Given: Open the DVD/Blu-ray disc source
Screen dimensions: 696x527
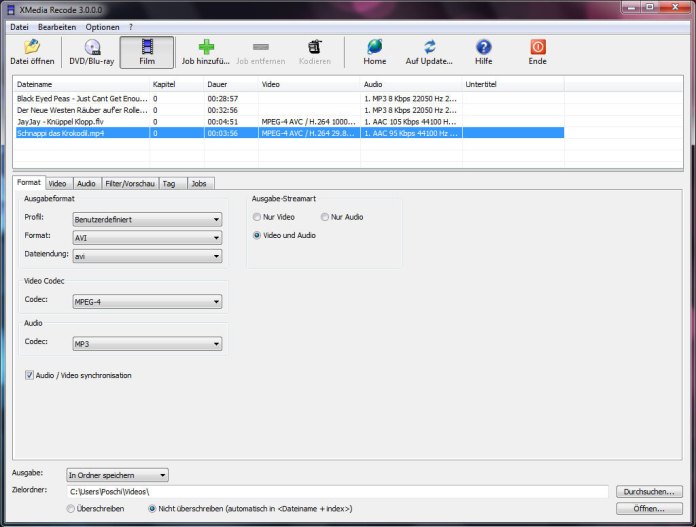Looking at the screenshot, I should click(91, 47).
